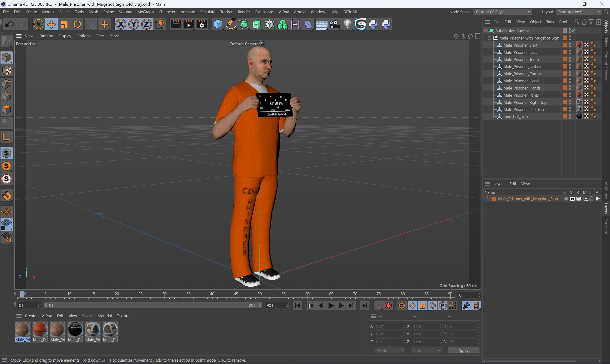610x364 pixels.
Task: Open the V-Ray menu in menu bar
Action: pyautogui.click(x=283, y=12)
